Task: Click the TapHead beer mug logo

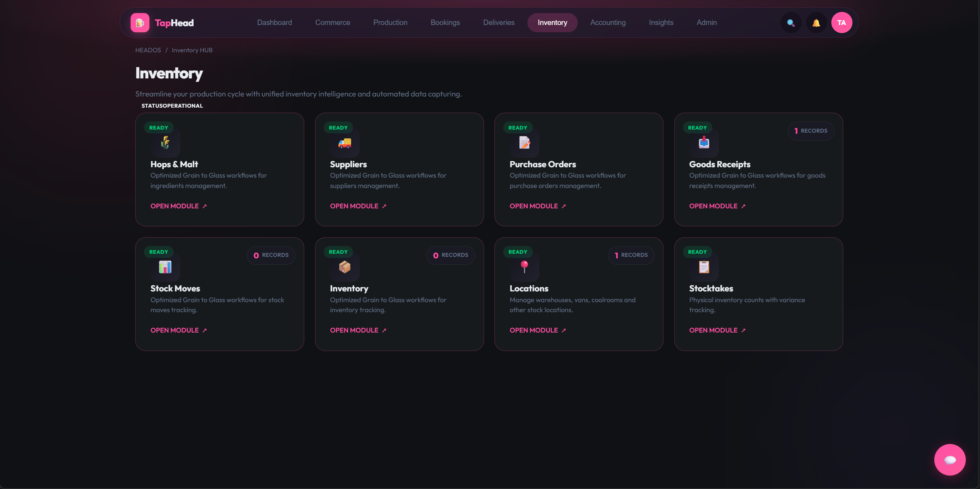Action: point(139,22)
